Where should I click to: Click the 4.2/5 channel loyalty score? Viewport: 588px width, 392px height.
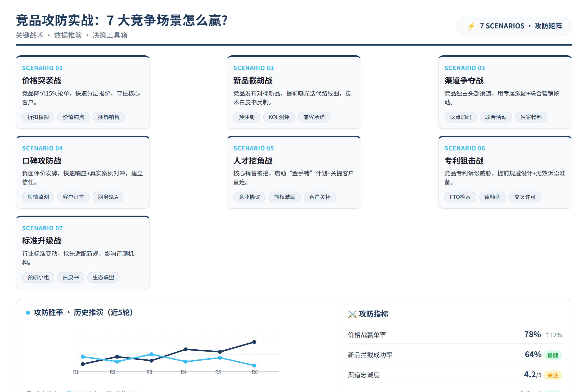point(533,375)
